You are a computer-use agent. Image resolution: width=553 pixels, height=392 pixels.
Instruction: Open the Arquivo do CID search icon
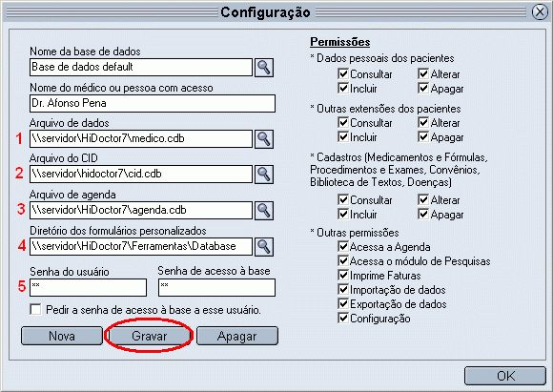click(x=264, y=175)
